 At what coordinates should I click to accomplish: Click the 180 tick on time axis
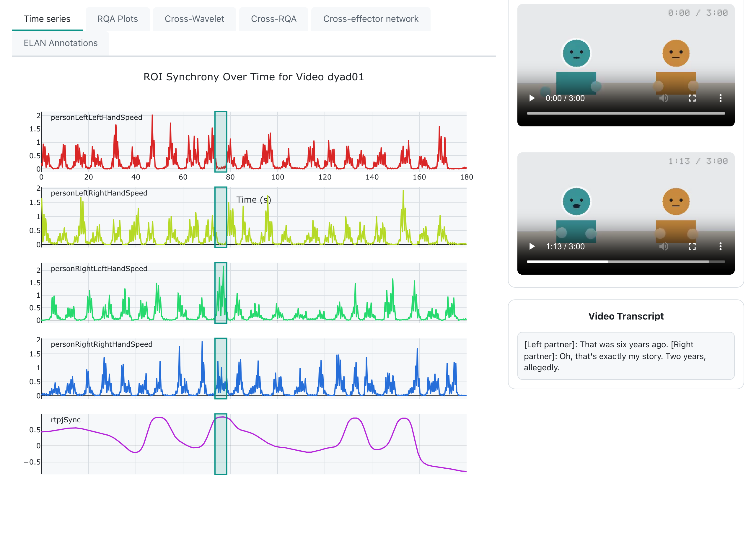pos(466,177)
